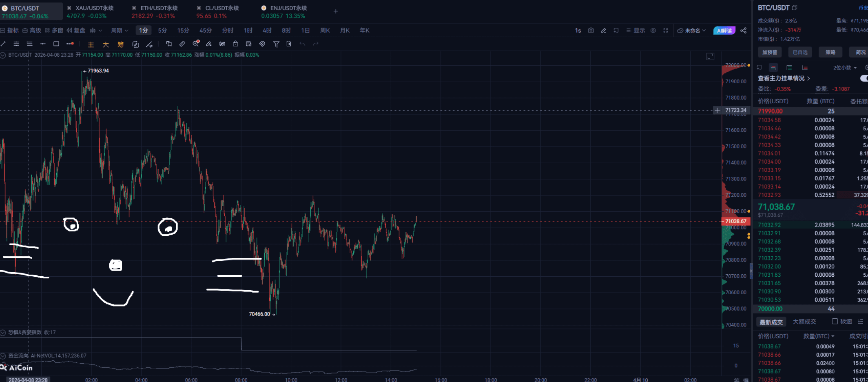Image resolution: width=868 pixels, height=382 pixels.
Task: Open the 周期 period dropdown
Action: tap(120, 30)
